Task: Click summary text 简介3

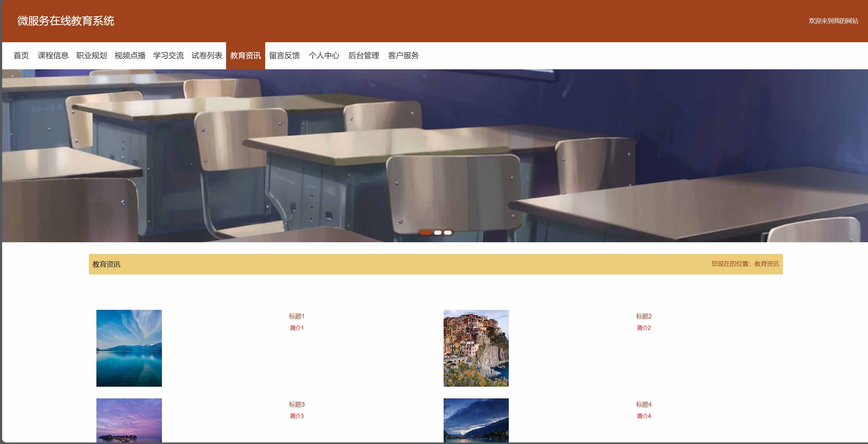Action: (297, 416)
